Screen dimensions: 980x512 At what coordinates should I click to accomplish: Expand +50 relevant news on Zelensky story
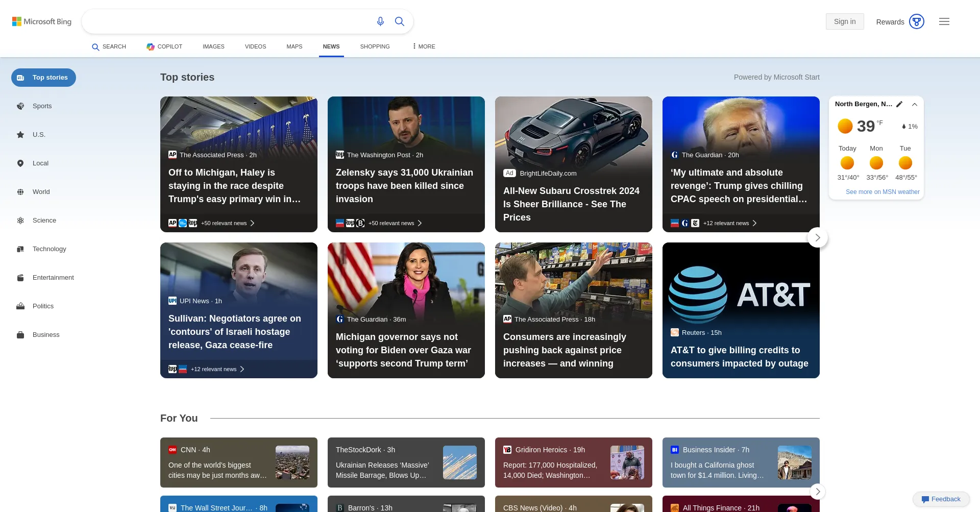[395, 223]
